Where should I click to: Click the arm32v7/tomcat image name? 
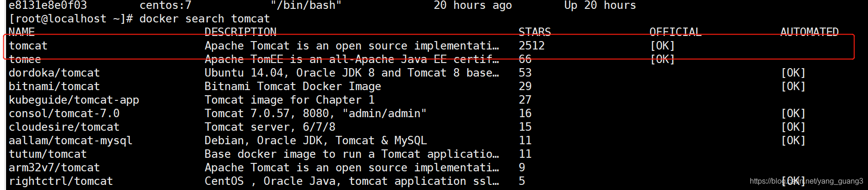[x=54, y=168]
